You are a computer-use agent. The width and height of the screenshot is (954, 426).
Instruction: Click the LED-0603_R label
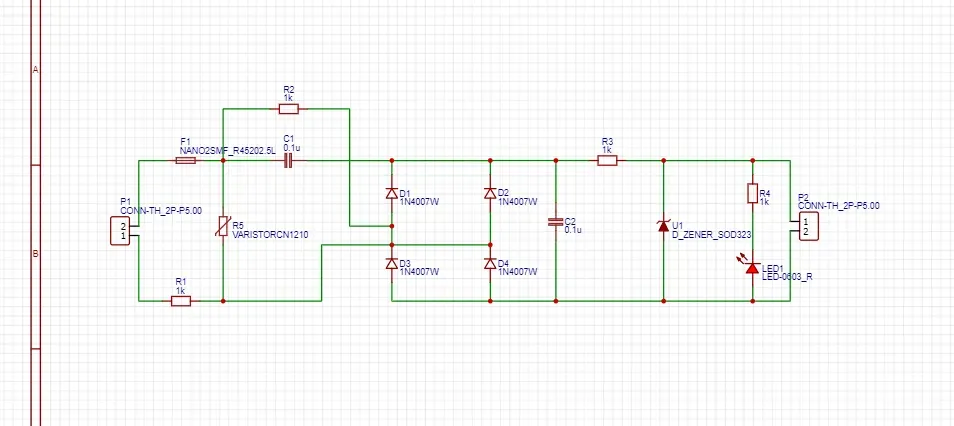[787, 276]
